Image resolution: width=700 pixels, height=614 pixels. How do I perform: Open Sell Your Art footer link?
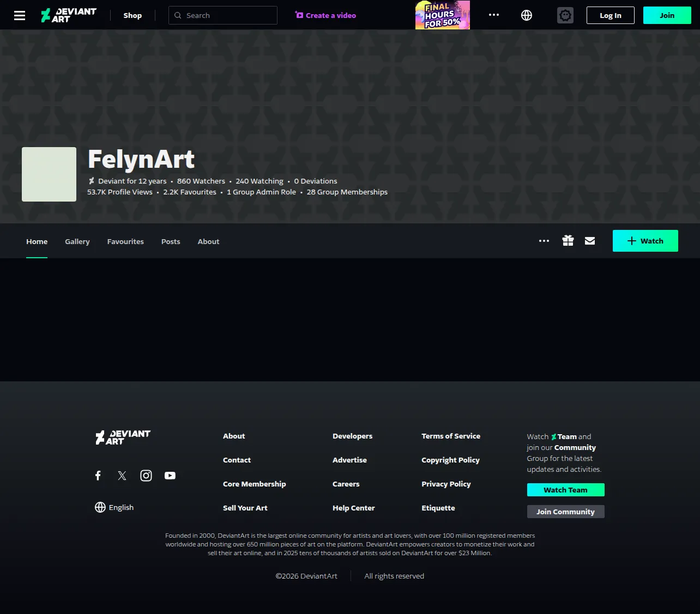[245, 508]
